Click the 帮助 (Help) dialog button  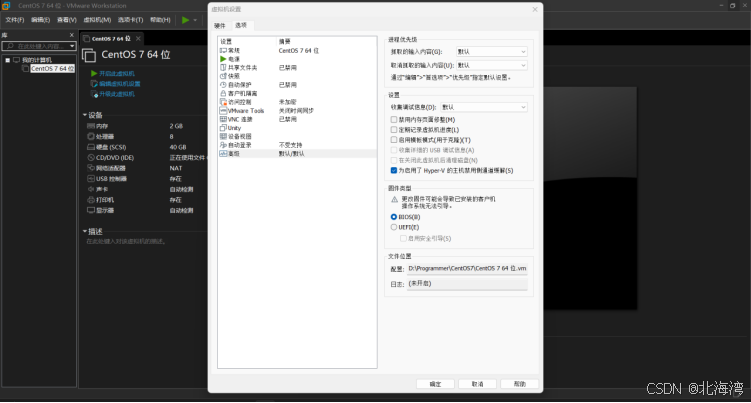click(520, 384)
